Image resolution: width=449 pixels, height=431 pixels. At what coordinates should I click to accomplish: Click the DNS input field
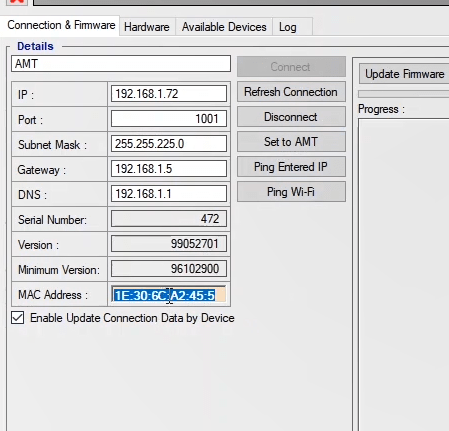(x=169, y=194)
